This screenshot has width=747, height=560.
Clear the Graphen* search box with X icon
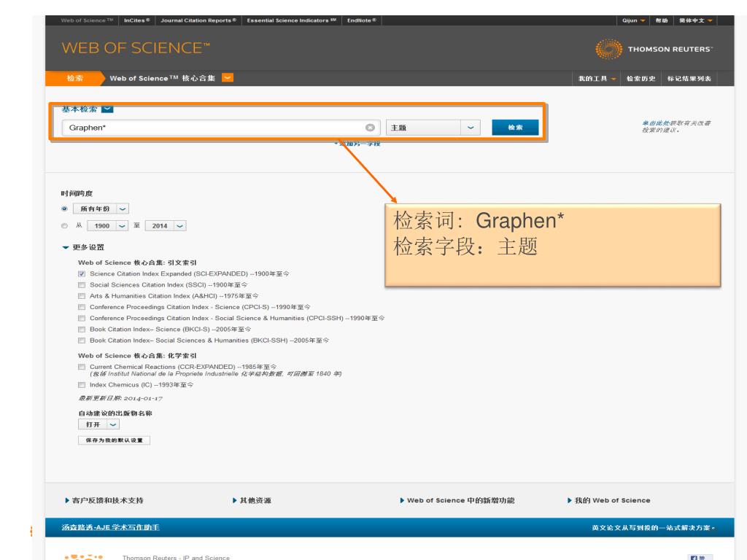tap(370, 128)
